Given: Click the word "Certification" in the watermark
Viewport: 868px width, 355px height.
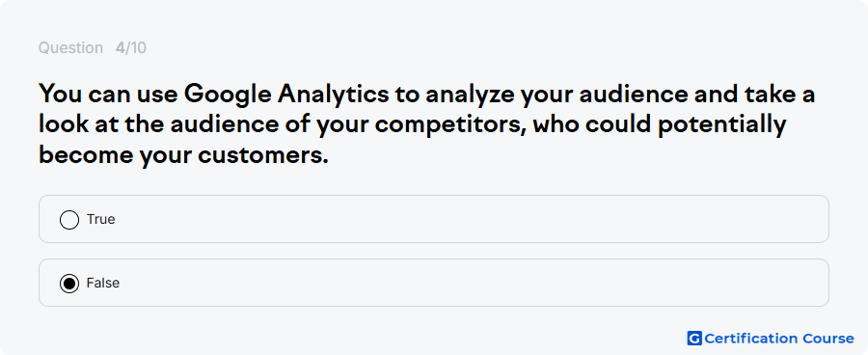Looking at the screenshot, I should (750, 338).
